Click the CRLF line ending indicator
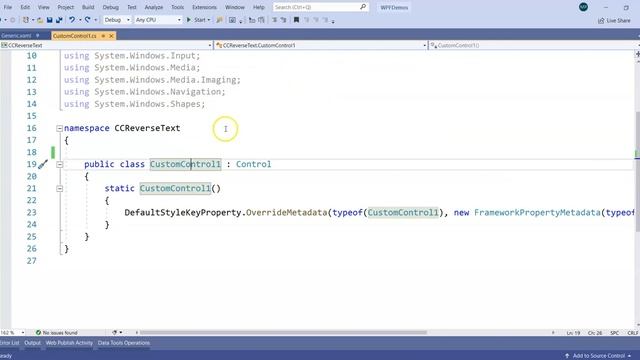This screenshot has width=640, height=360. tap(633, 333)
